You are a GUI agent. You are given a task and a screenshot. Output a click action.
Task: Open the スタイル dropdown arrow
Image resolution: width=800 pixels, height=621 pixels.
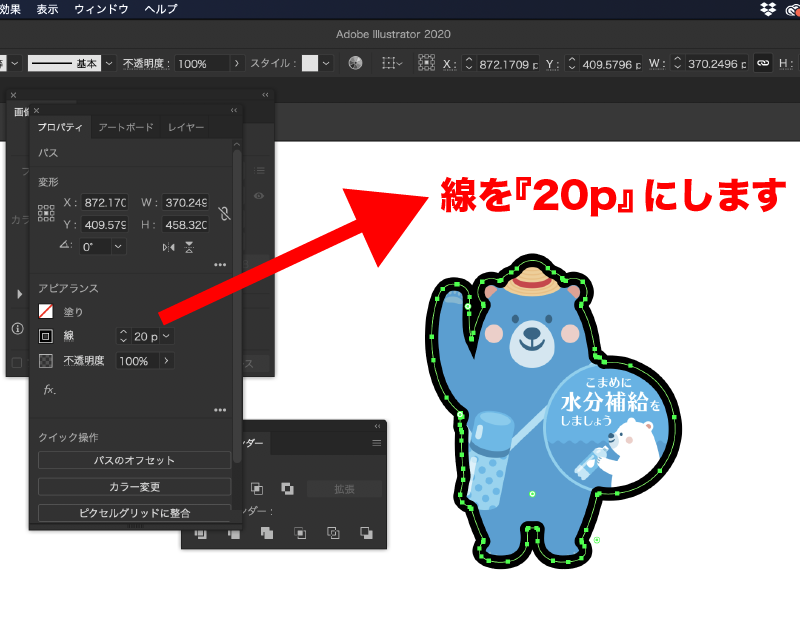pos(326,63)
